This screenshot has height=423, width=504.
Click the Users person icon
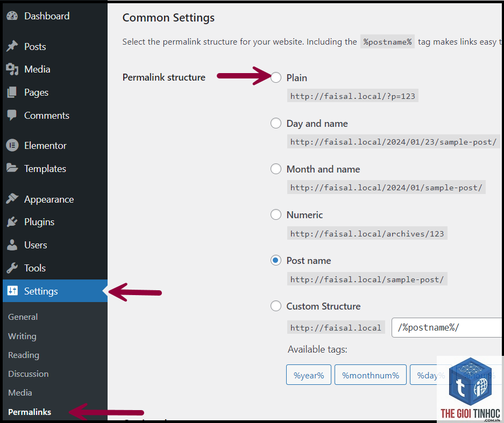(12, 245)
